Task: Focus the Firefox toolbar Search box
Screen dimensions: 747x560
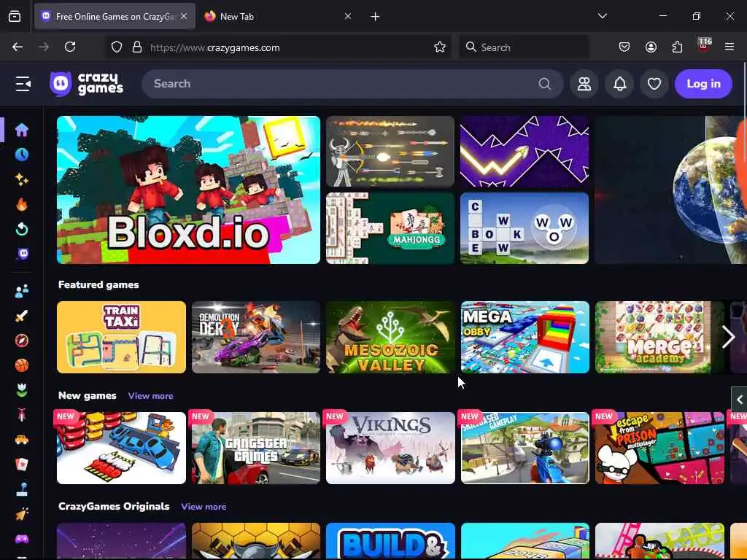Action: point(524,47)
